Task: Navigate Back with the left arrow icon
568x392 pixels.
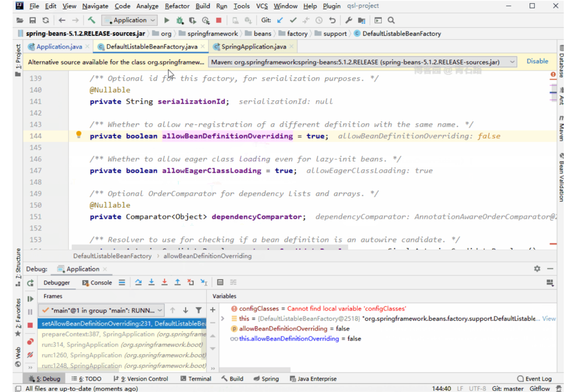Action: click(62, 20)
